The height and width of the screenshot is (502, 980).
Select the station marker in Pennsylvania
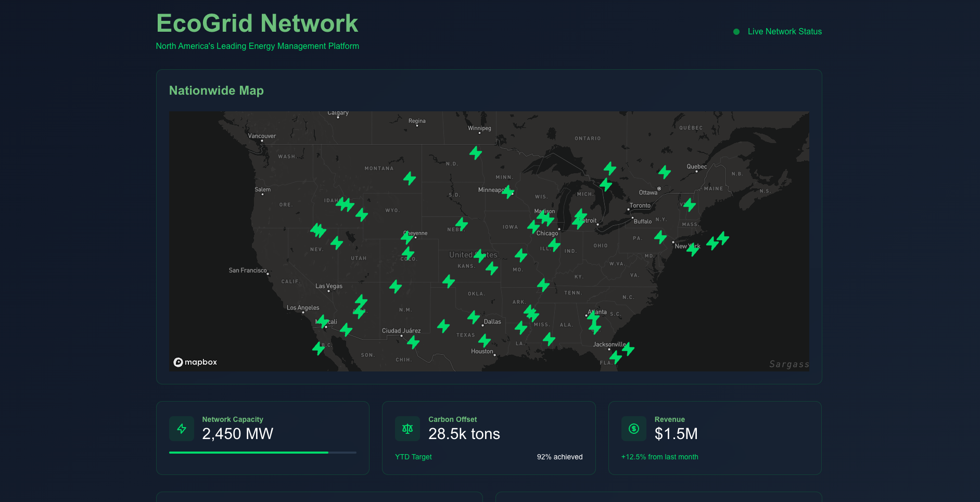pyautogui.click(x=660, y=237)
